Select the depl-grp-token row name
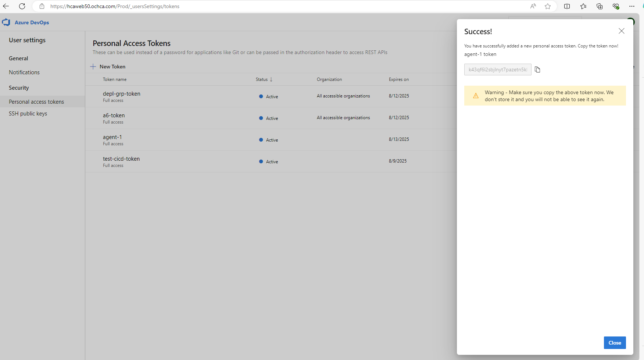The width and height of the screenshot is (644, 360). click(122, 94)
